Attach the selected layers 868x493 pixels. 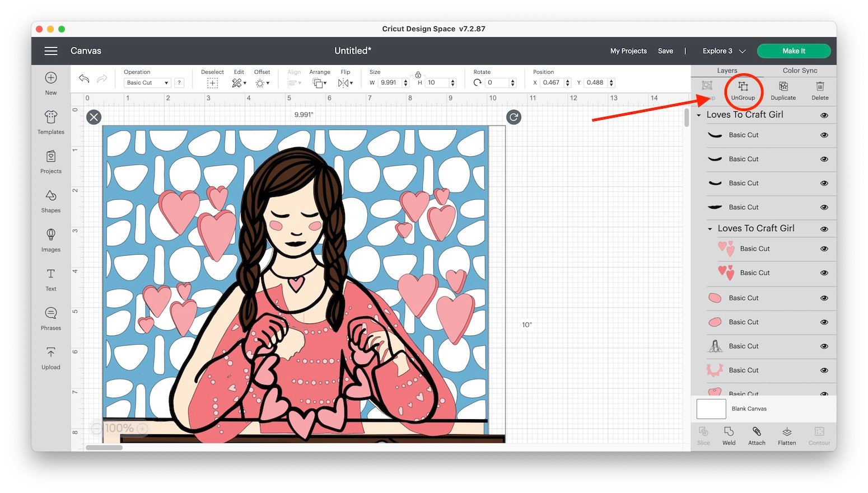coord(757,435)
